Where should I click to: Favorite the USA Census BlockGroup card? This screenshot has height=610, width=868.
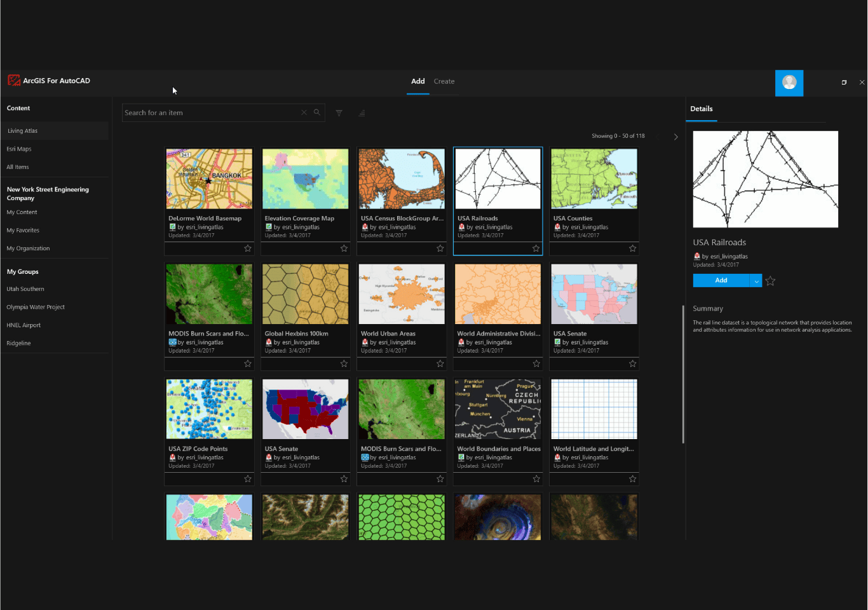(440, 248)
